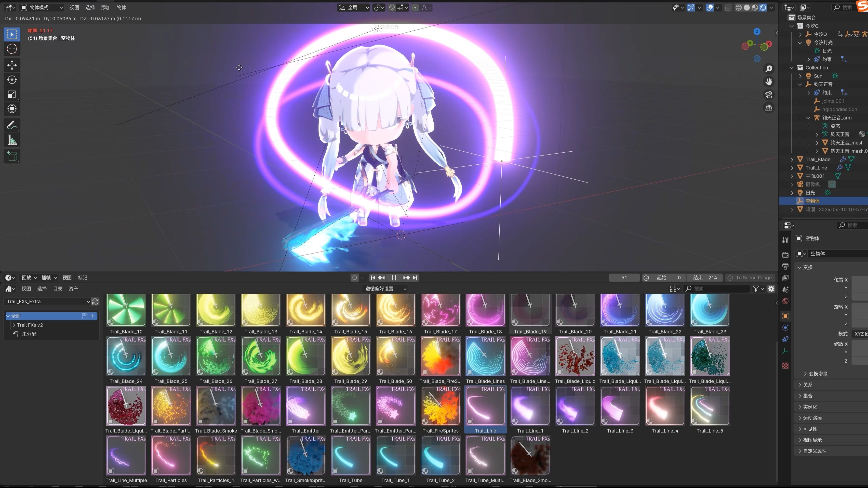Toggle viewport gizmos display
Screen dimensions: 868x488
point(691,7)
